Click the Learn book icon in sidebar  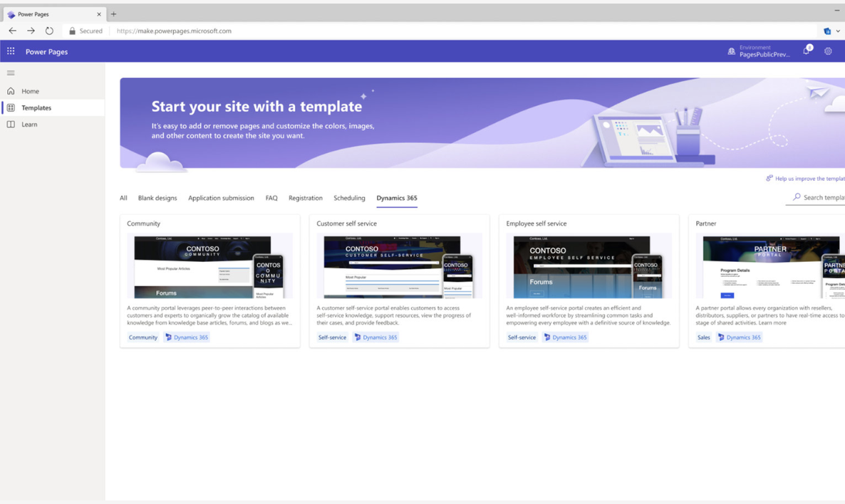pos(11,125)
